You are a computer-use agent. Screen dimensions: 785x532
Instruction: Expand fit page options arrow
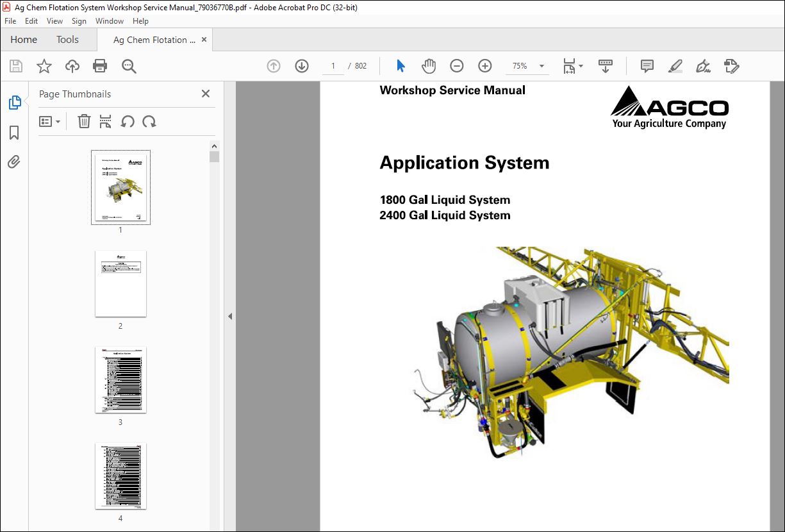pyautogui.click(x=581, y=66)
